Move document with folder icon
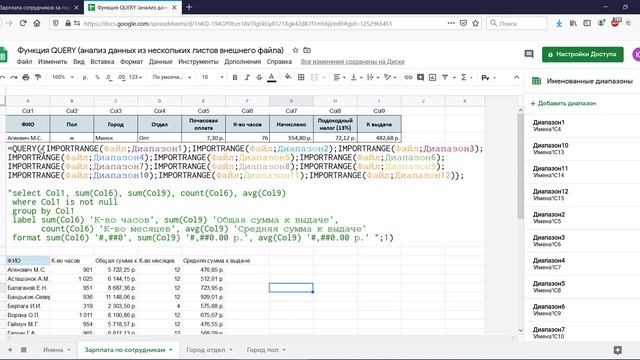Image resolution: width=640 pixels, height=360 pixels. point(307,50)
